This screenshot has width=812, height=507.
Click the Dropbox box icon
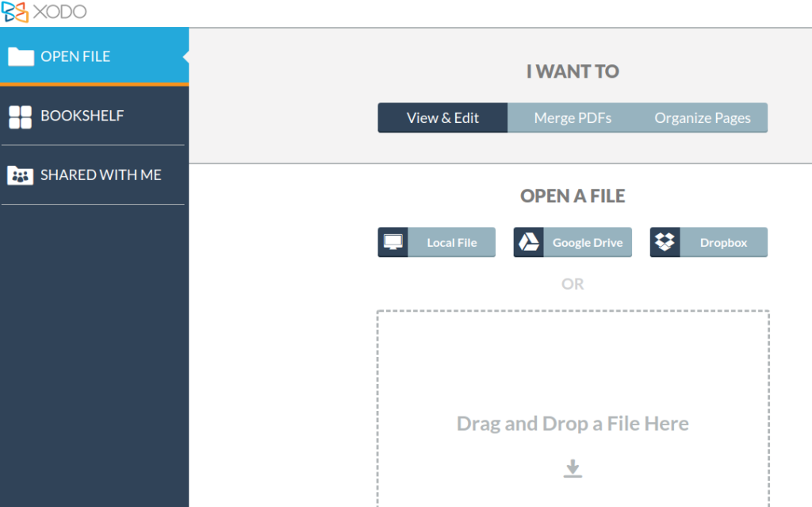665,242
